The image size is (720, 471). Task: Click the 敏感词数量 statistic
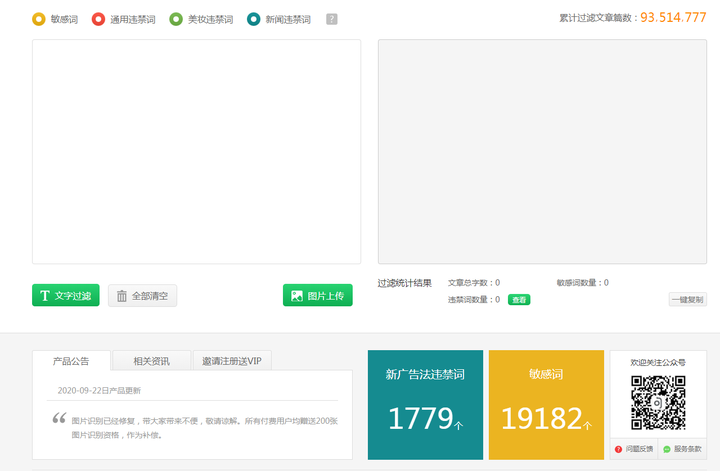583,283
